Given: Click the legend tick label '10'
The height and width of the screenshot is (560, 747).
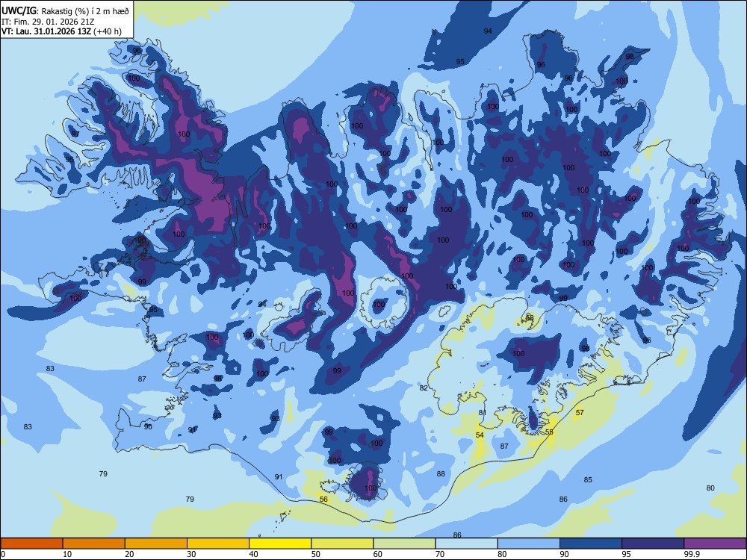Looking at the screenshot, I should click(x=67, y=554).
